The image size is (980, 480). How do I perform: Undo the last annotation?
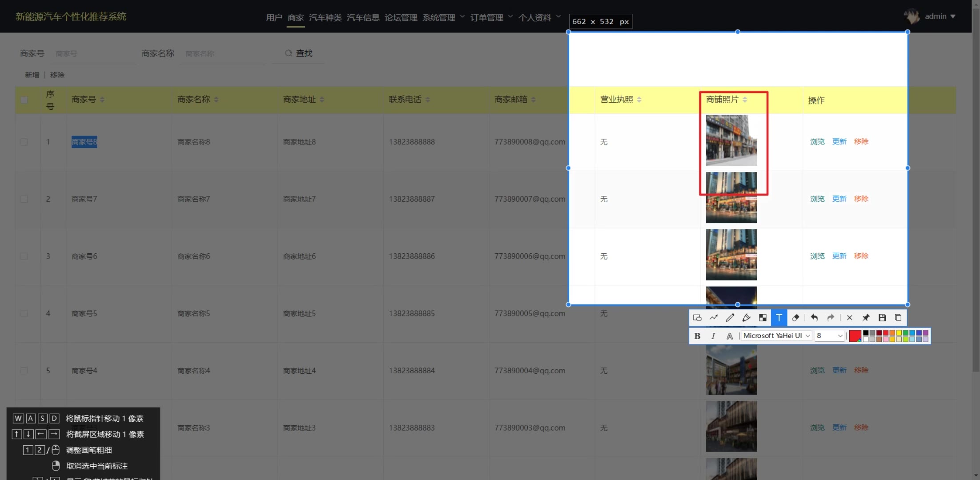pyautogui.click(x=814, y=318)
